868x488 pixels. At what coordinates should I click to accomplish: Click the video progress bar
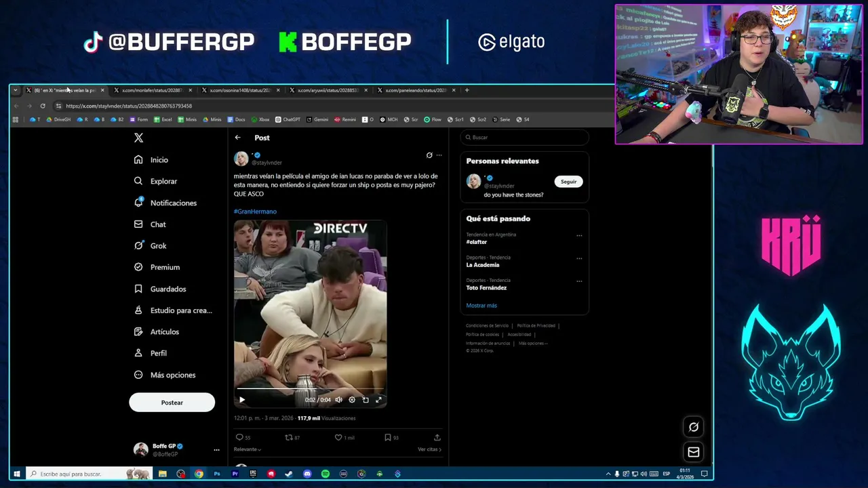[x=310, y=390]
